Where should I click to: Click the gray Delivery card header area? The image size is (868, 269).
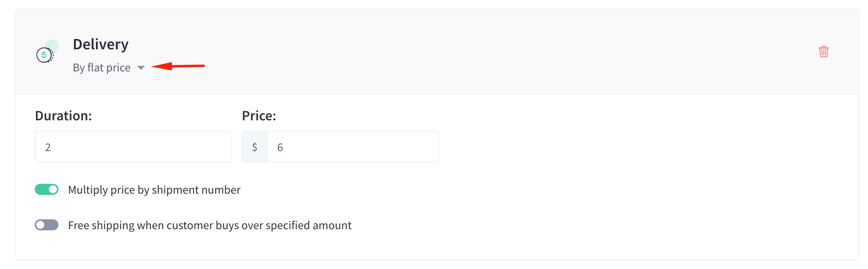pos(437,51)
